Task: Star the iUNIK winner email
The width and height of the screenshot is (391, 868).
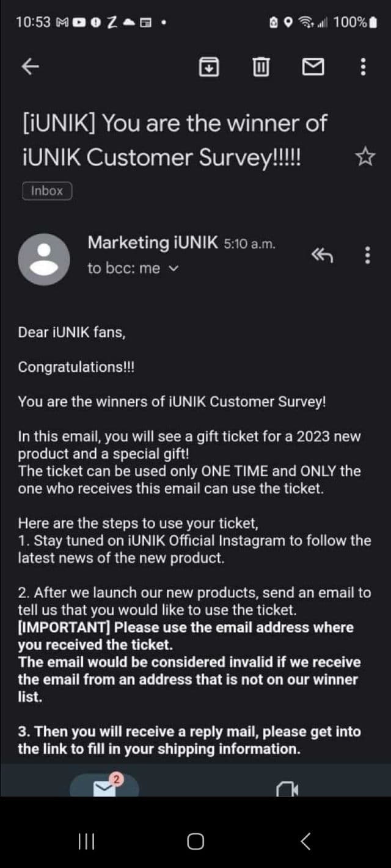Action: (x=365, y=157)
